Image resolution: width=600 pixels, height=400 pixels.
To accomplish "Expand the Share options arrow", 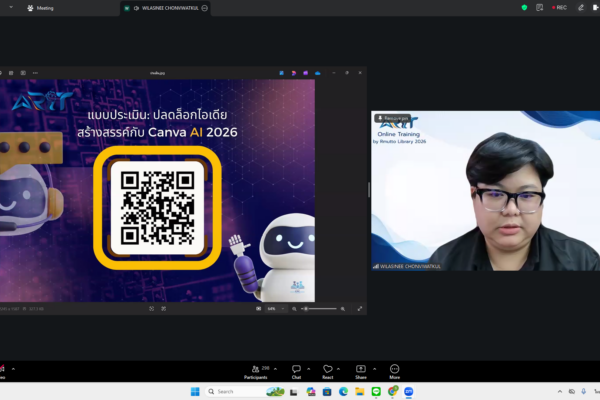I will coord(374,369).
